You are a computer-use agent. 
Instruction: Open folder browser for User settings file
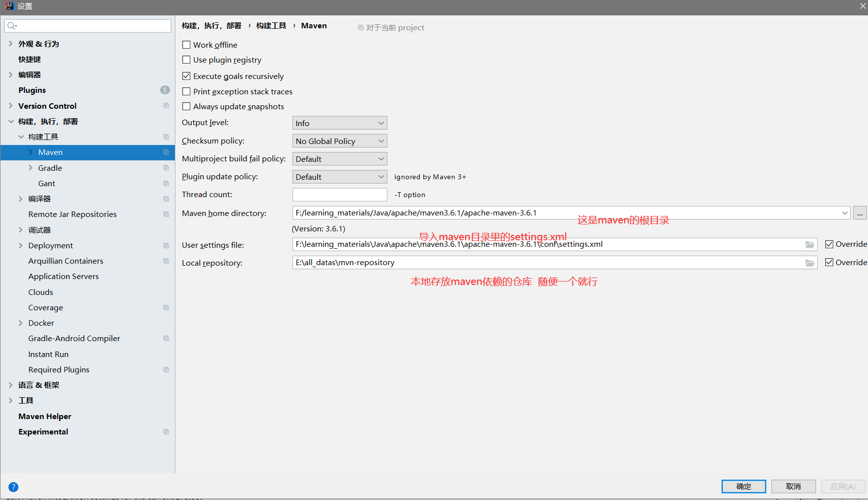tap(810, 245)
